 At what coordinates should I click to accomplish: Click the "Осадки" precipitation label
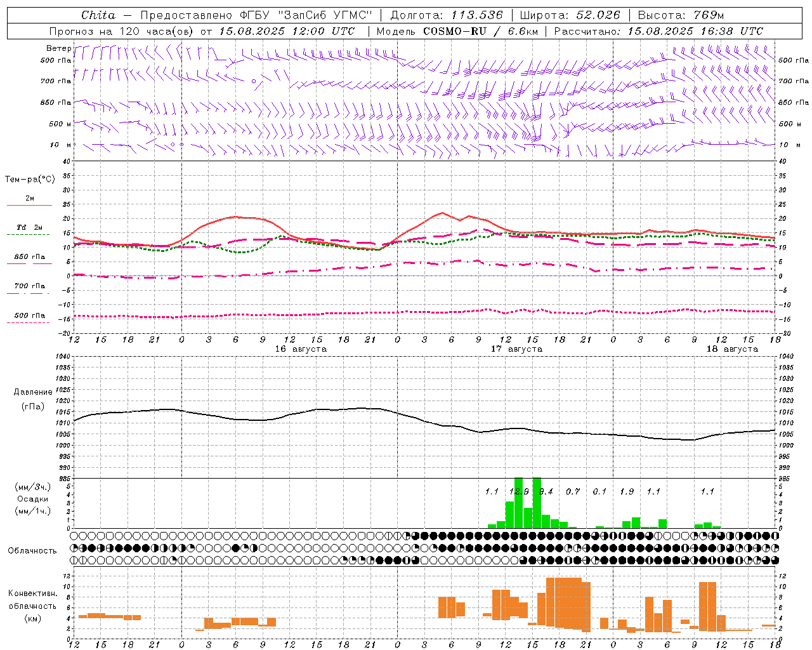point(32,499)
